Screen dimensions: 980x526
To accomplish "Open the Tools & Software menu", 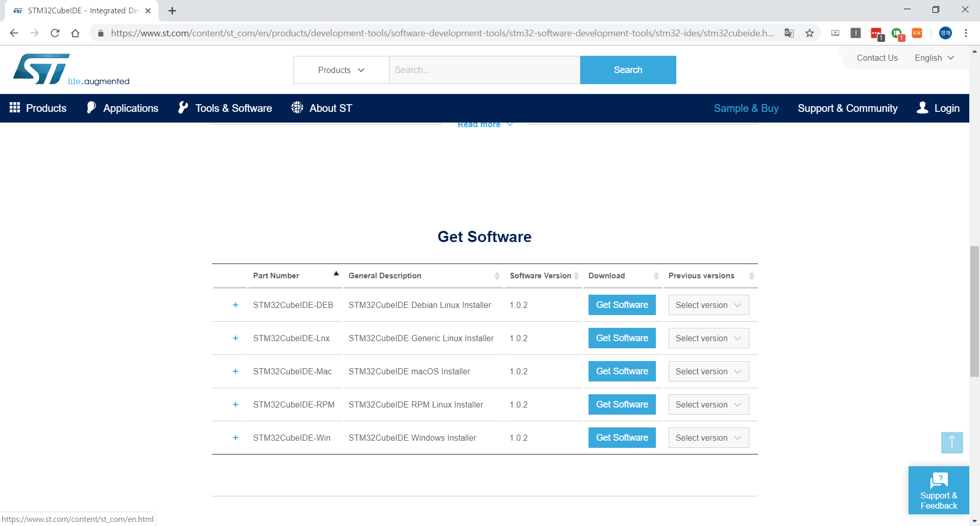I will [x=225, y=108].
